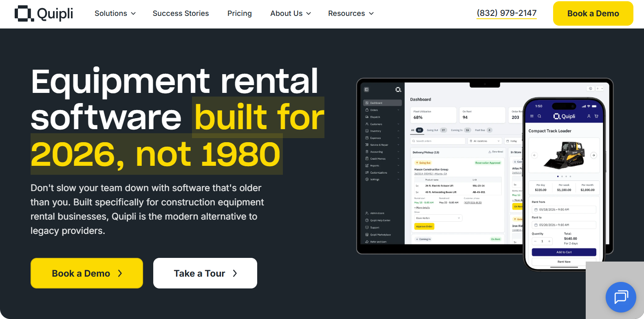
Task: Click the header Book a Demo button
Action: 593,13
